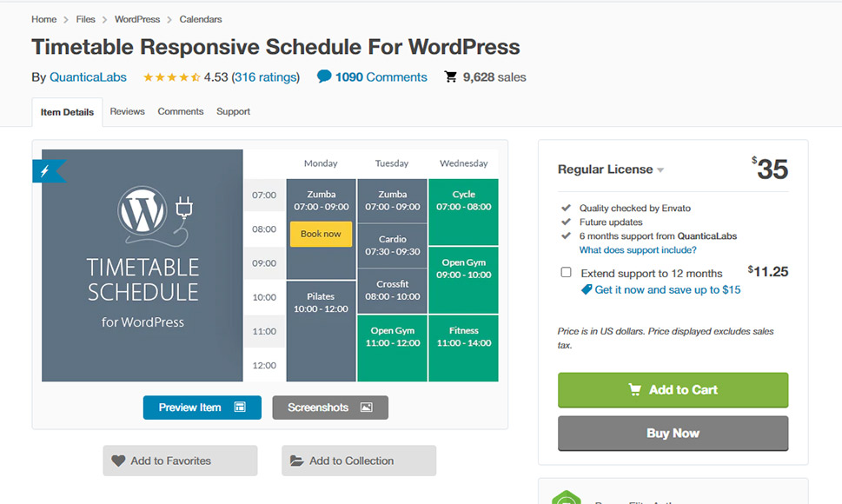Viewport: 842px width, 504px height.
Task: Click the layout icon on the Preview Item button
Action: coord(240,408)
